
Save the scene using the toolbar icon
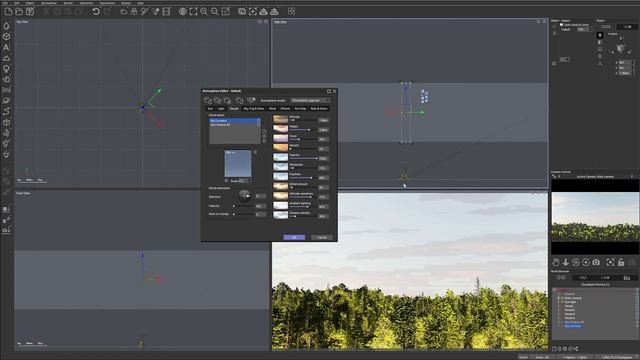tap(30, 11)
